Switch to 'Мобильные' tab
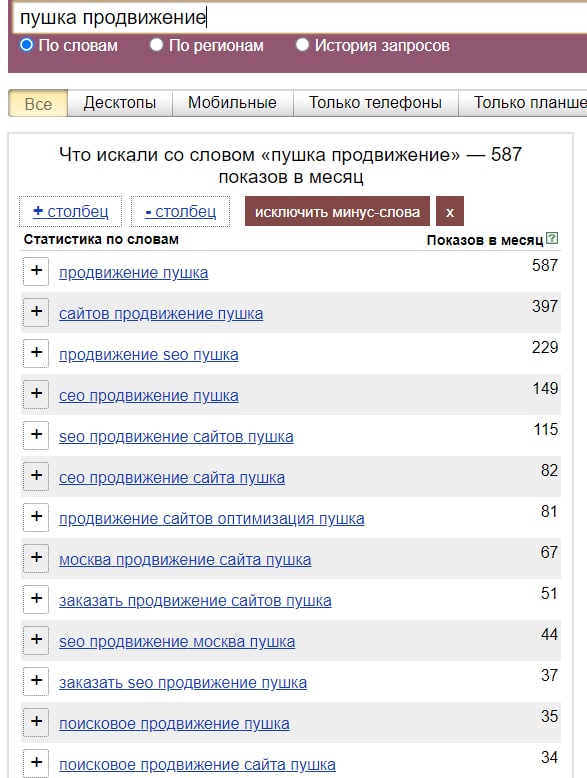Screen dimensions: 587x778 [232, 103]
